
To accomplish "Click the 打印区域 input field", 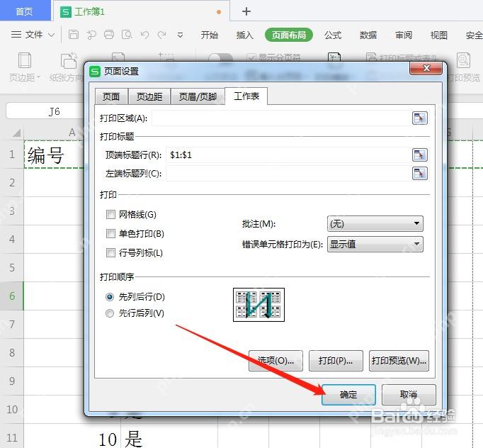I will pos(281,118).
